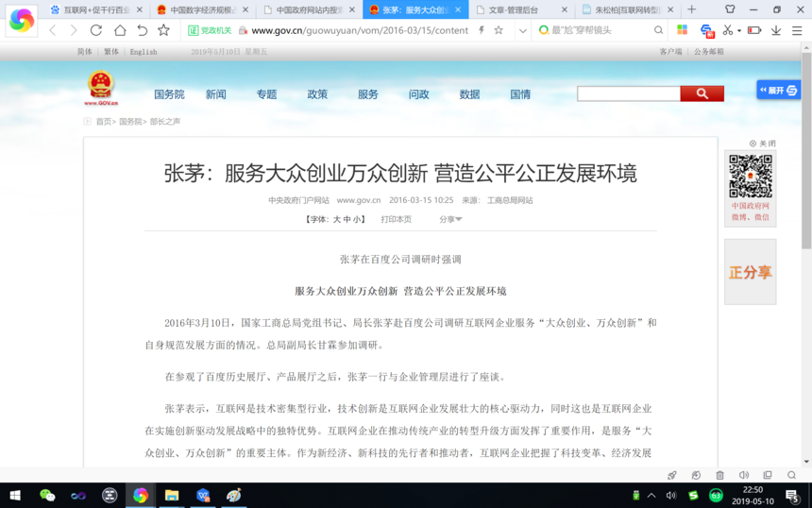Image resolution: width=812 pixels, height=508 pixels.
Task: Click the lightning speed mode icon in address bar
Action: click(x=482, y=30)
